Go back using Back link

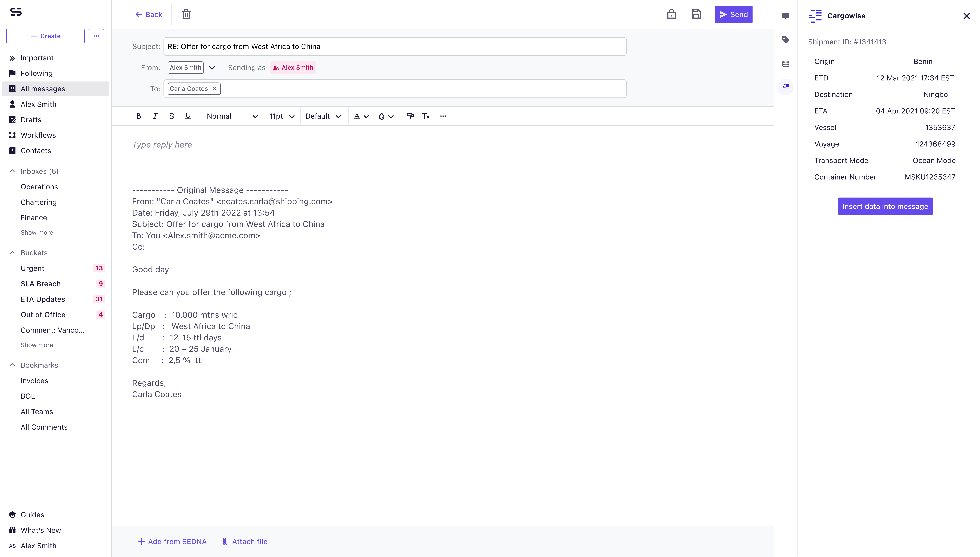pyautogui.click(x=149, y=15)
